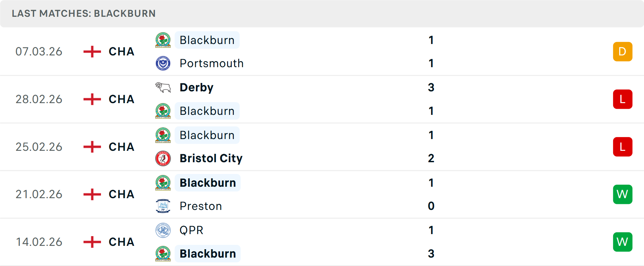This screenshot has height=266, width=644.
Task: Open the QPR team link
Action: point(191,230)
